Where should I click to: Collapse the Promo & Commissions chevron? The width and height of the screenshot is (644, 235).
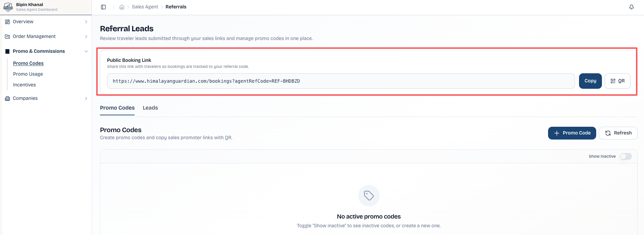(x=86, y=51)
